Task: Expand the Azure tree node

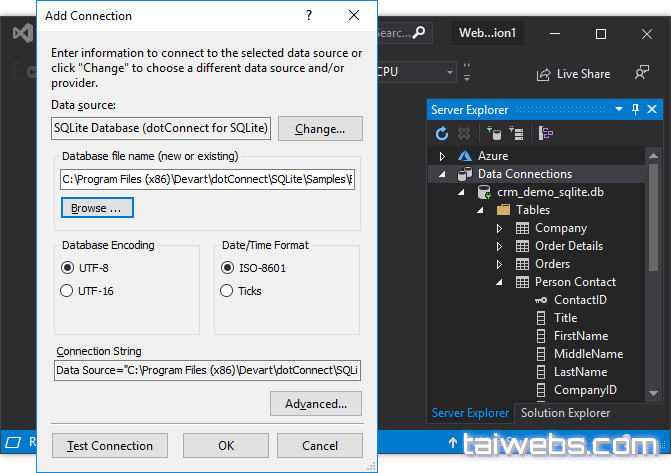Action: point(443,156)
